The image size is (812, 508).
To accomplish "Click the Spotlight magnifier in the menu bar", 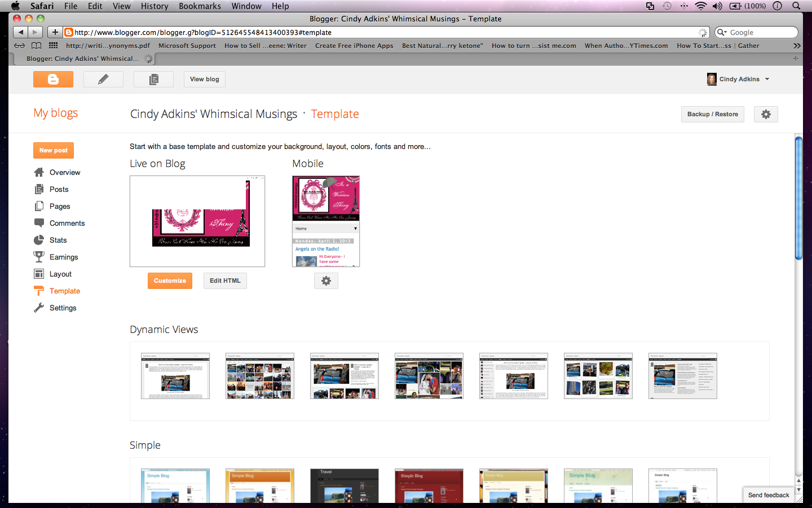I will [796, 6].
